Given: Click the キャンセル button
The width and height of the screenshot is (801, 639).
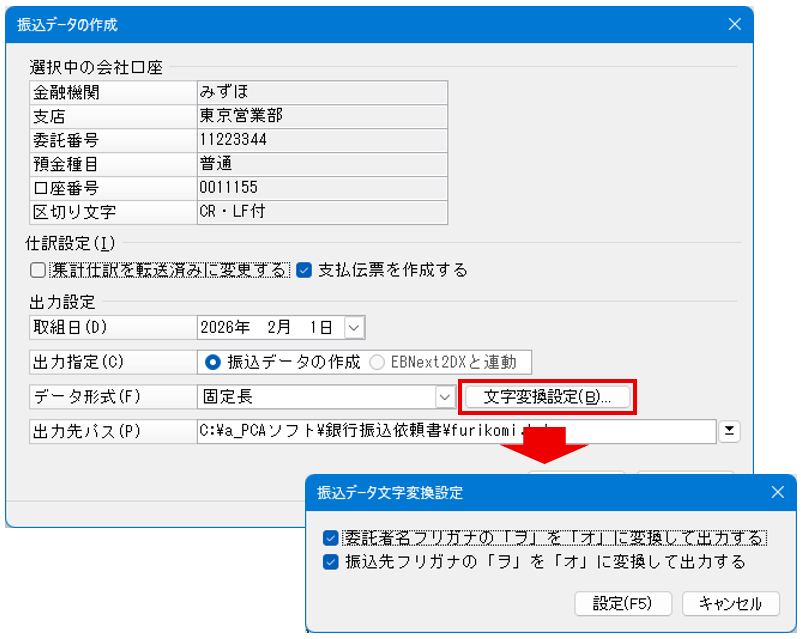Looking at the screenshot, I should (730, 604).
